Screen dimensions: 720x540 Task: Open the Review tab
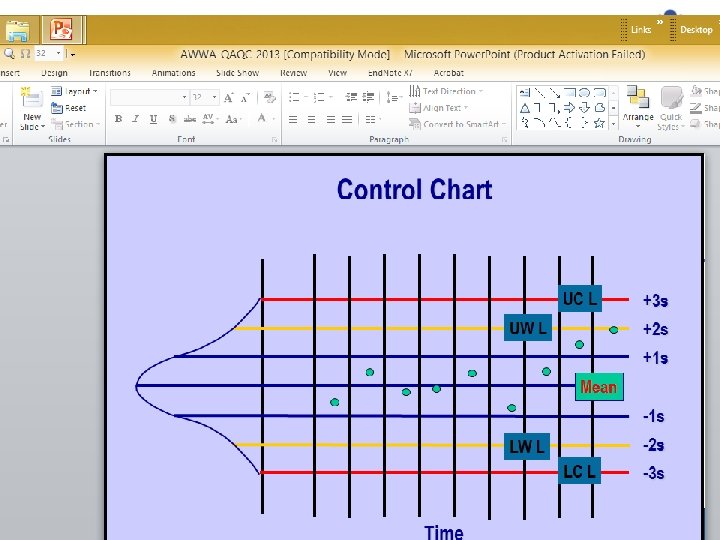coord(293,73)
